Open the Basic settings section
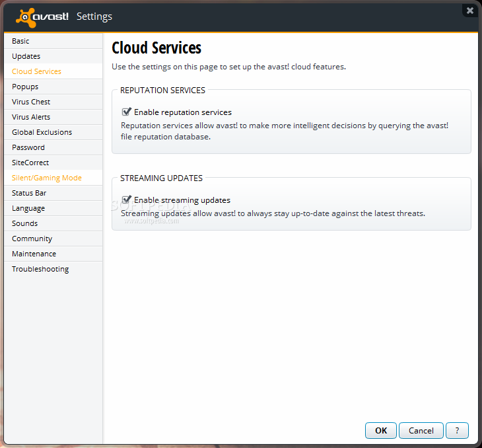 (53, 41)
